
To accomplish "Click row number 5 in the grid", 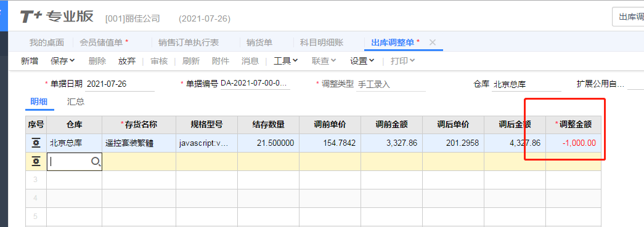I will pos(36,217).
